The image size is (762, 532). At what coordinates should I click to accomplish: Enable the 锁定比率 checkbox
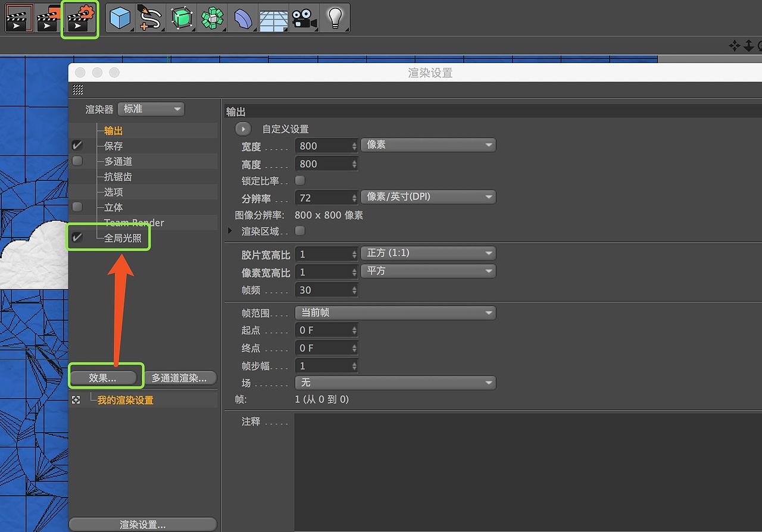(300, 180)
